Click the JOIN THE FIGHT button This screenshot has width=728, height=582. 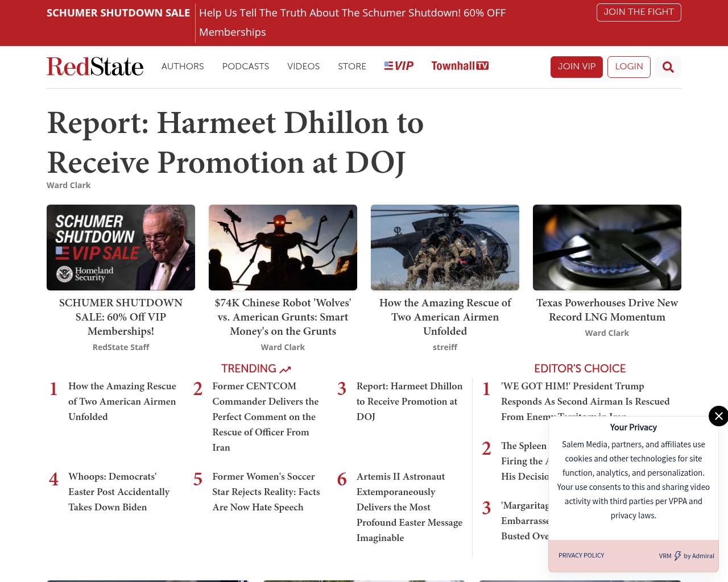point(639,13)
